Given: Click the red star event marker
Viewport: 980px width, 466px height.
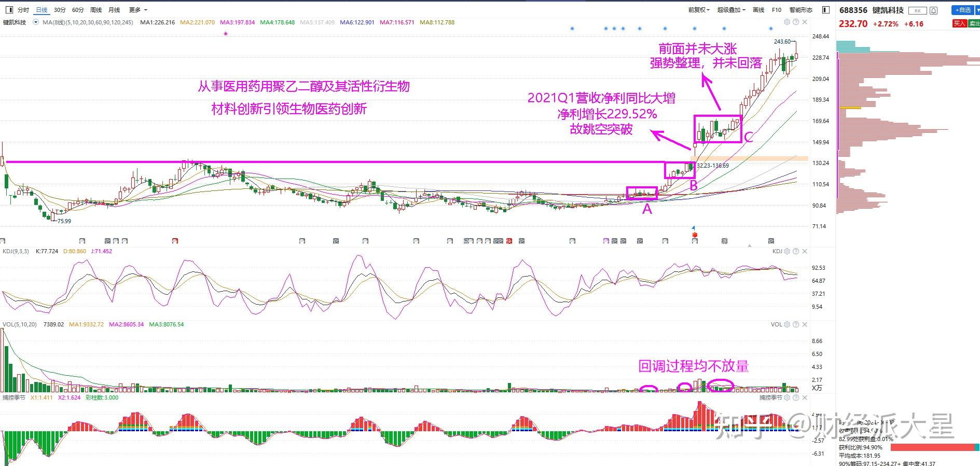Looking at the screenshot, I should tap(695, 235).
